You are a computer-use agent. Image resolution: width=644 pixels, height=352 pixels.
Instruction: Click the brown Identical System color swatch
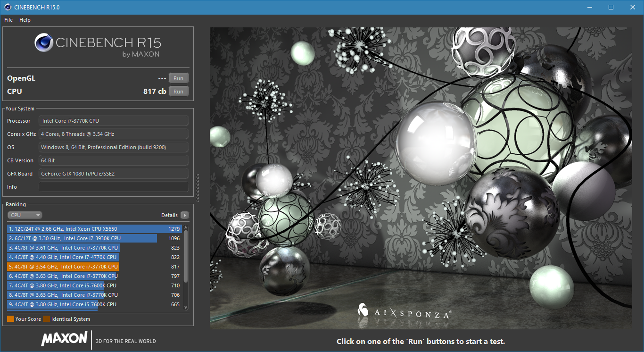click(x=47, y=319)
